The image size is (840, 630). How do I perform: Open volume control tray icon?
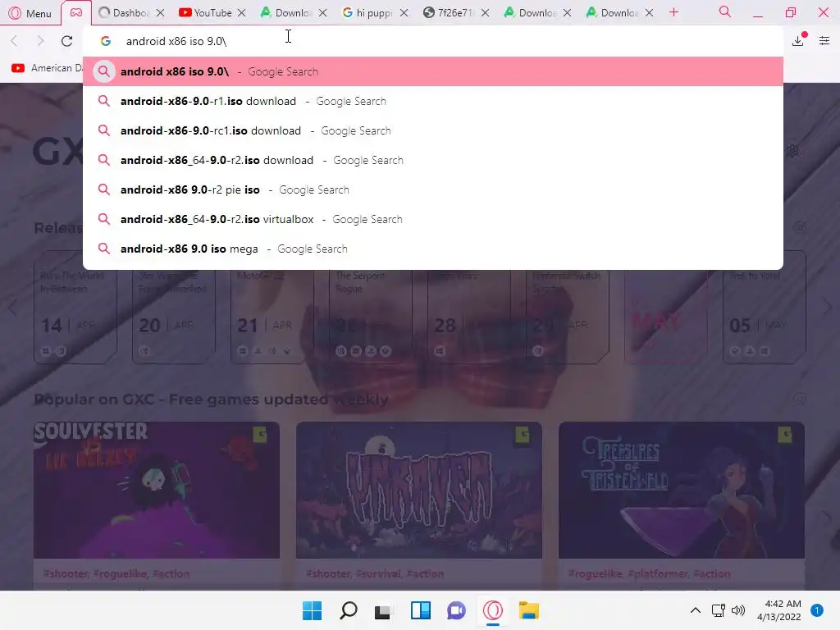click(x=739, y=610)
